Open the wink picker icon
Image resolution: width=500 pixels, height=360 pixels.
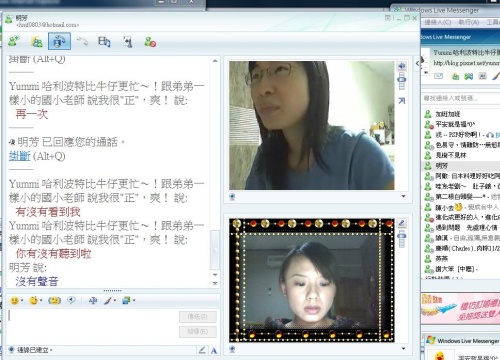pos(33,300)
